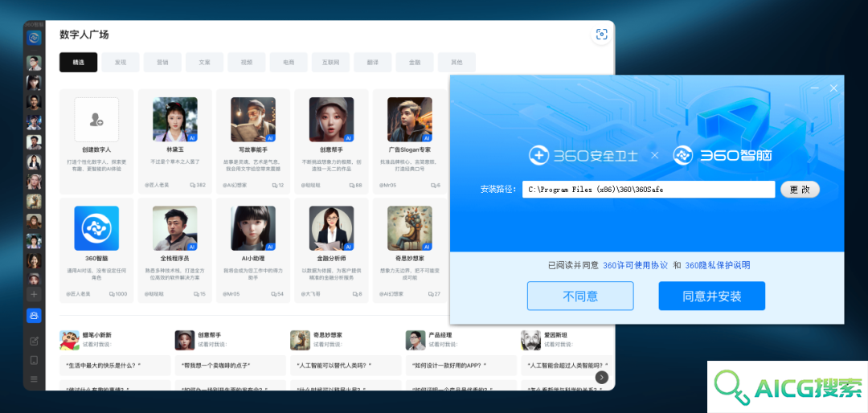This screenshot has width=868, height=413.
Task: Open the 创意帮手 card portrait
Action: click(x=332, y=120)
